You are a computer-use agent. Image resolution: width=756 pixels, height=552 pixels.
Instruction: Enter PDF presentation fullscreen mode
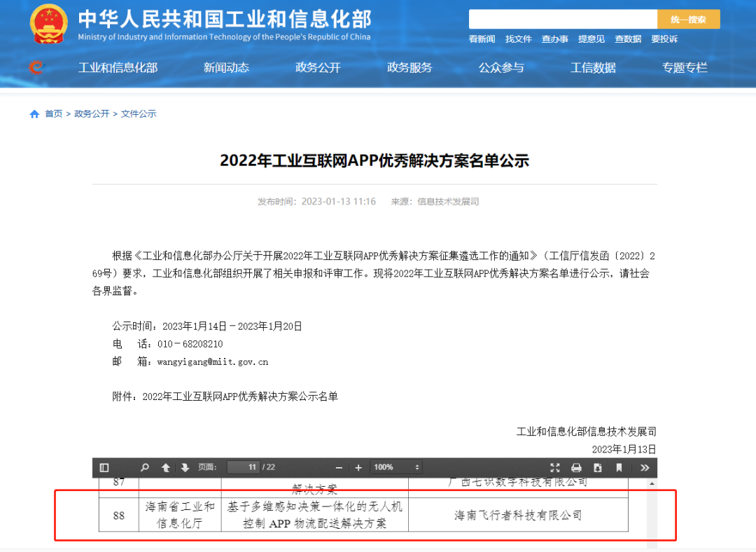click(555, 467)
